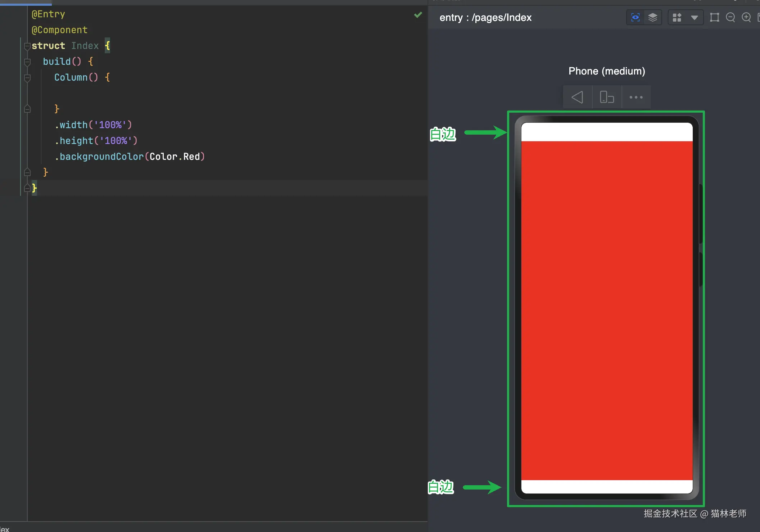The height and width of the screenshot is (532, 760).
Task: Zoom in the previewer
Action: click(x=746, y=17)
